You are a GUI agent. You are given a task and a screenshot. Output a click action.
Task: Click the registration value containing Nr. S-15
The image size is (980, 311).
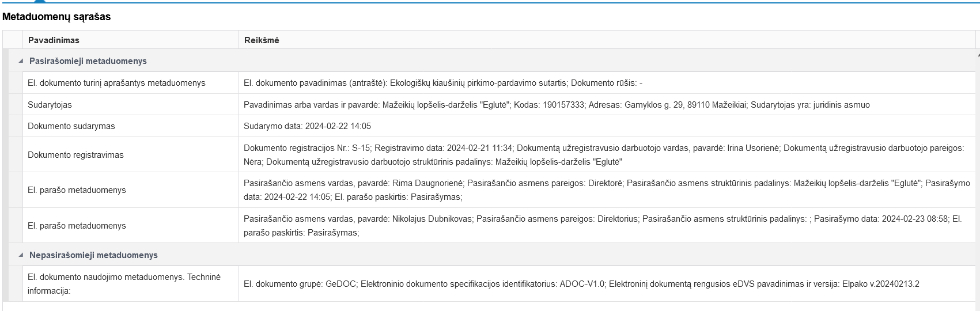[602, 155]
